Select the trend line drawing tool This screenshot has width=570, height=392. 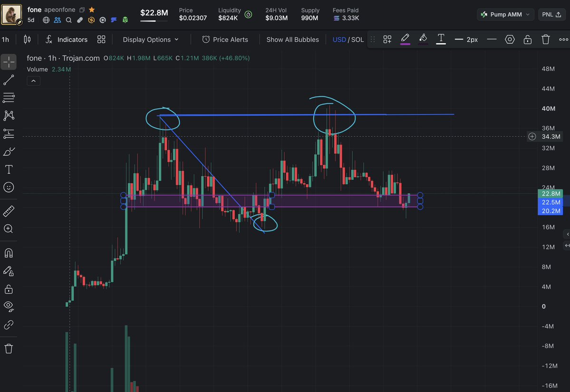pyautogui.click(x=9, y=80)
